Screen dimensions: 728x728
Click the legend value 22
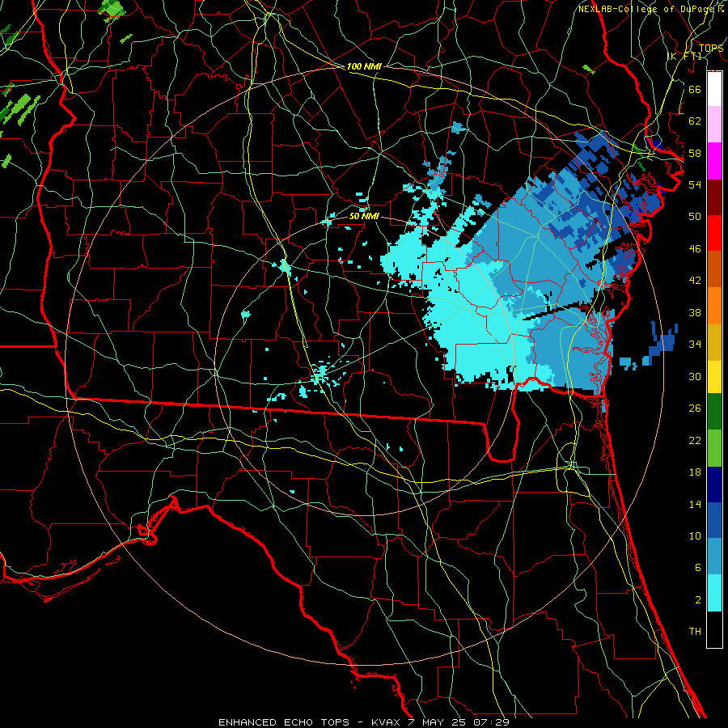695,440
